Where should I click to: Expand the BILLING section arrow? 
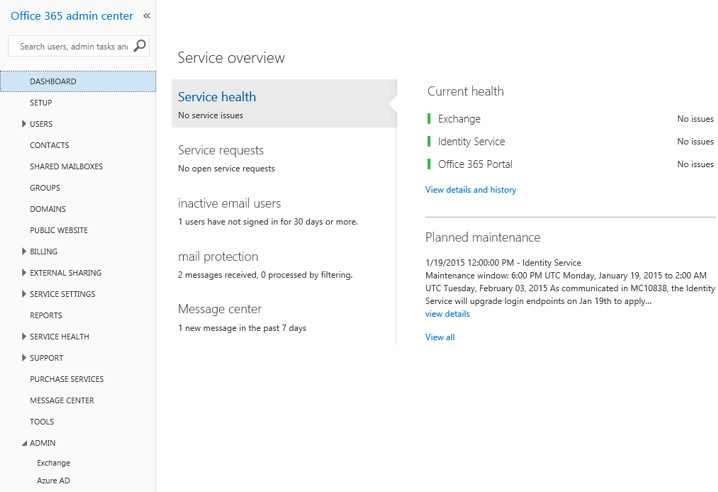click(24, 251)
